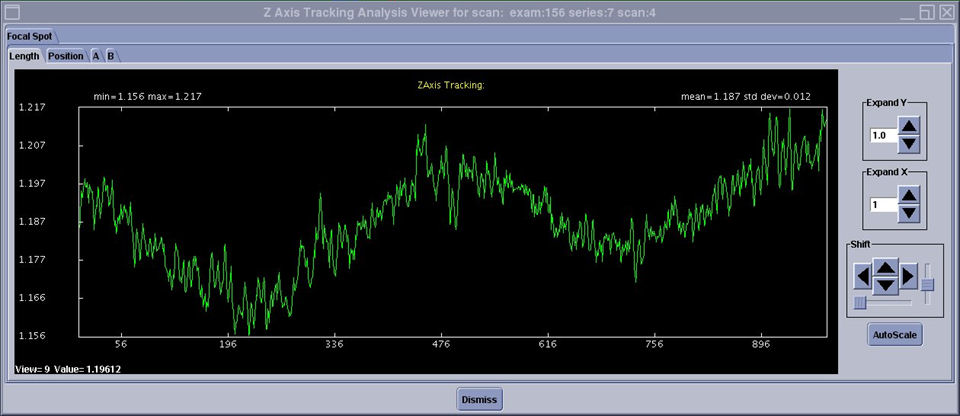Select the Focal Spot tab
This screenshot has height=416, width=960.
[30, 35]
